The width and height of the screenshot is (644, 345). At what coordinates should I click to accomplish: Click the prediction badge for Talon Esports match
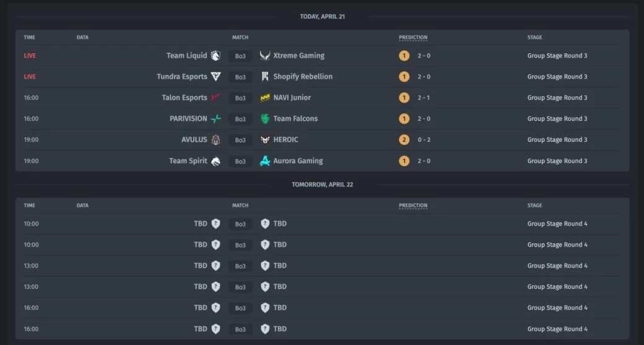pos(404,98)
